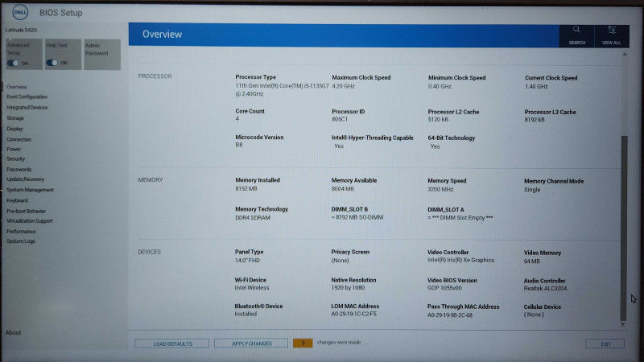The image size is (644, 362).
Task: Open the Security section
Action: click(15, 158)
